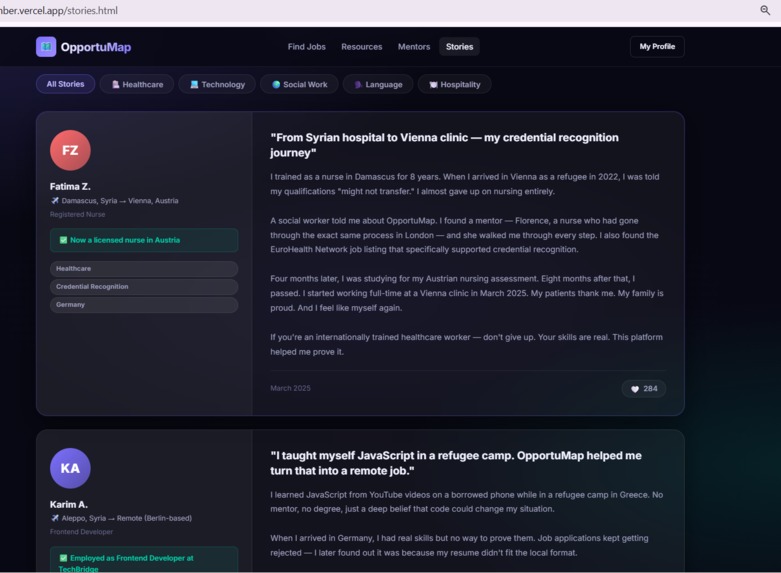
Task: Click the airplane icon beside Damascus, Syria
Action: (x=55, y=201)
